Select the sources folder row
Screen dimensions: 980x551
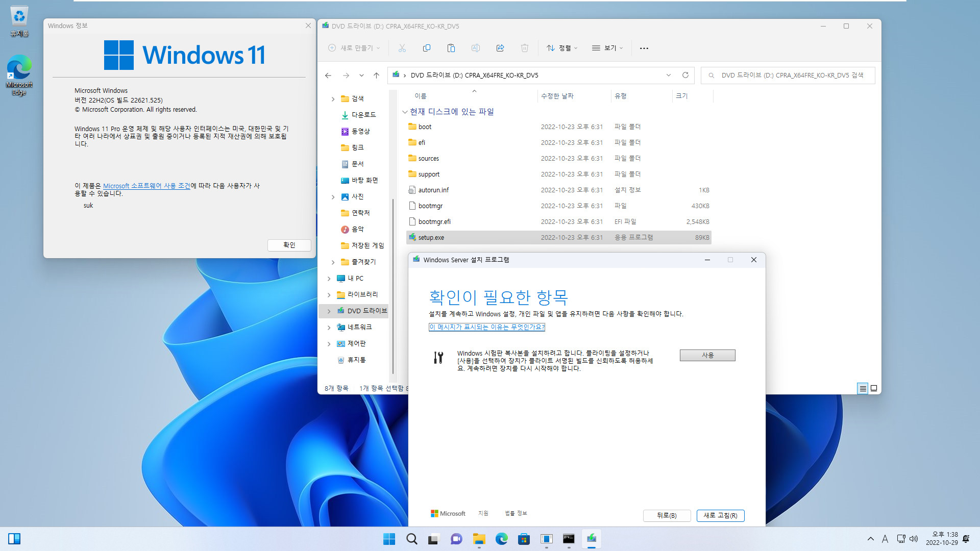coord(559,159)
